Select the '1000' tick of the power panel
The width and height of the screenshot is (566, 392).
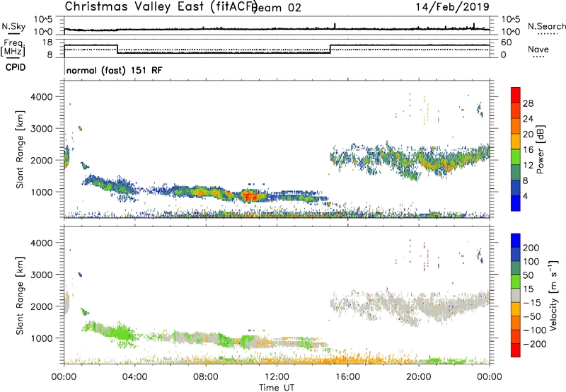(42, 192)
